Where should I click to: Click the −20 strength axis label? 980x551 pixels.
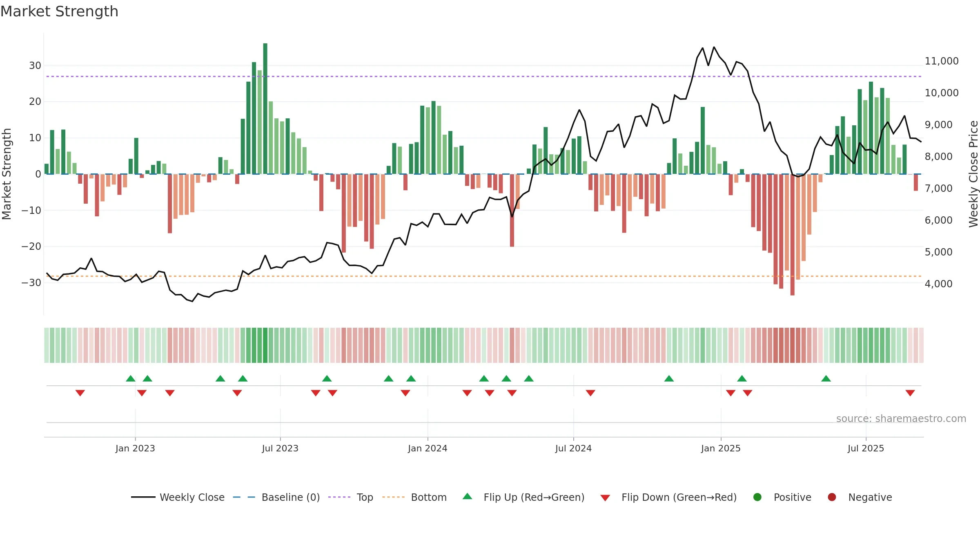coord(31,246)
